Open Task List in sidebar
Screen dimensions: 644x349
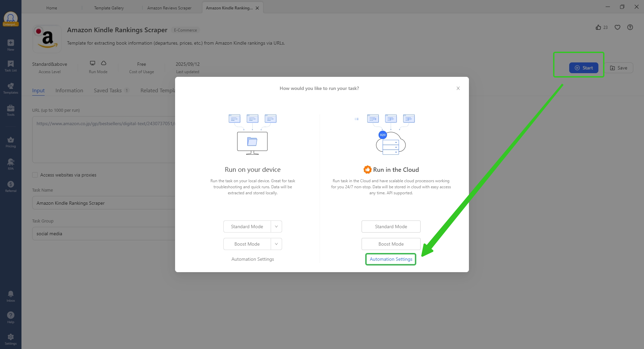pyautogui.click(x=11, y=66)
